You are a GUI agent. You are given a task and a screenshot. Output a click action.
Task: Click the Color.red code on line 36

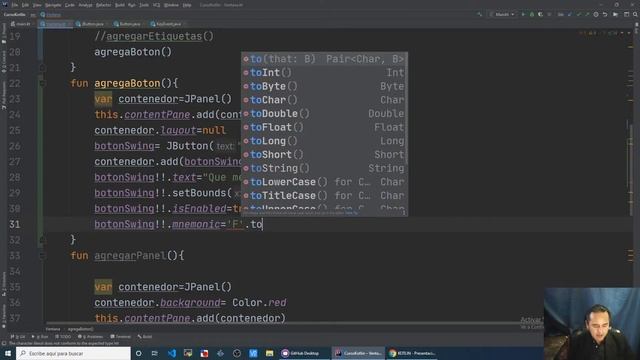[x=259, y=303]
